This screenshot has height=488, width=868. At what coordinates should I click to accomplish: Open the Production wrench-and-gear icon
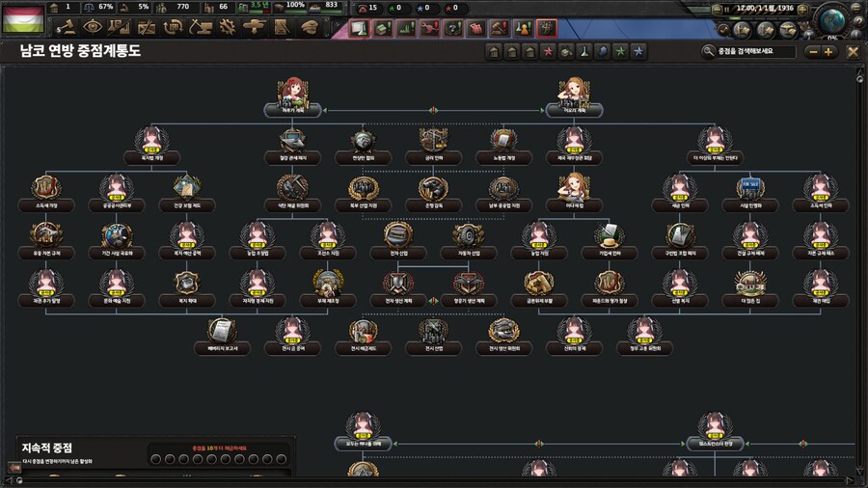227,27
